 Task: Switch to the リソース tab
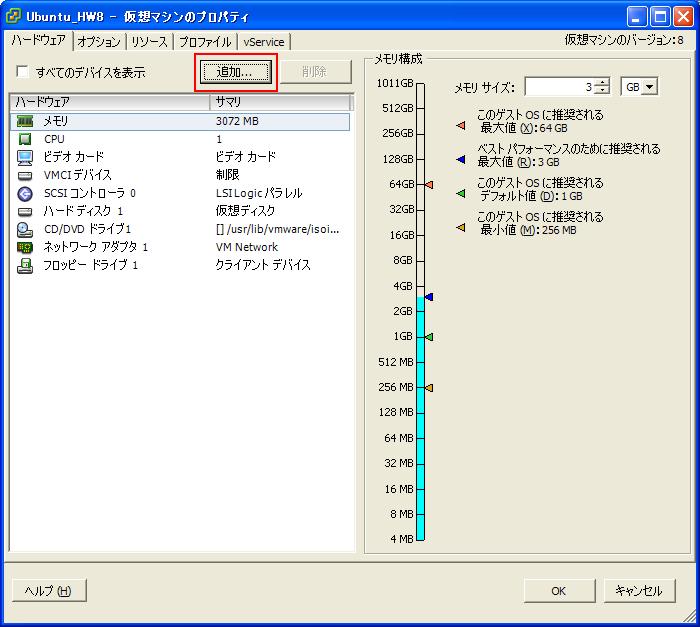coord(150,42)
